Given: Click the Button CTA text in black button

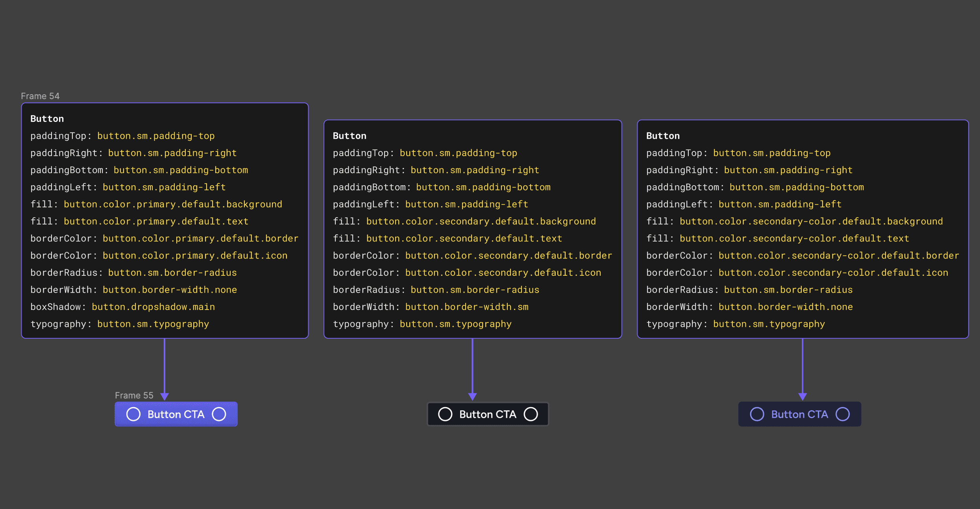Looking at the screenshot, I should [x=488, y=414].
